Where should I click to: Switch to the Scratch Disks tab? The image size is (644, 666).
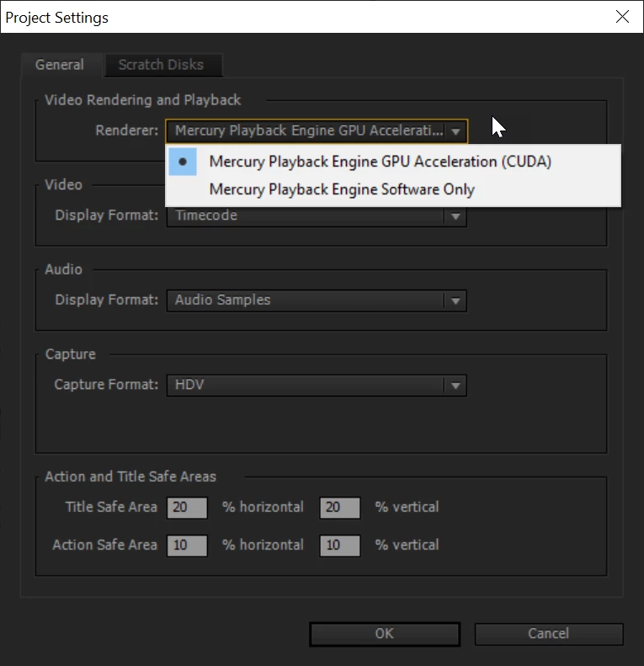[163, 65]
